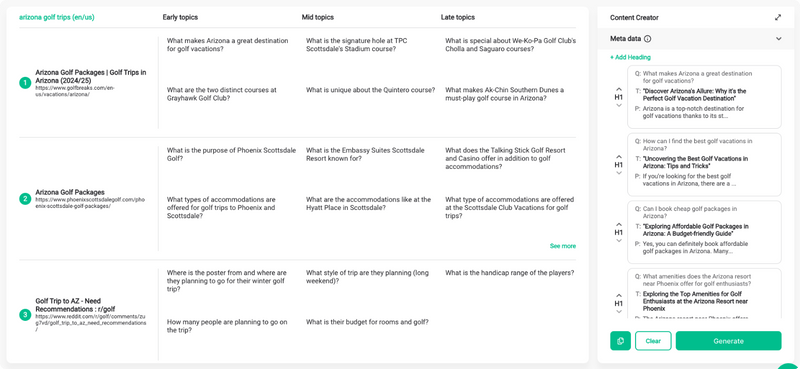Click the Generate button

coord(729,341)
